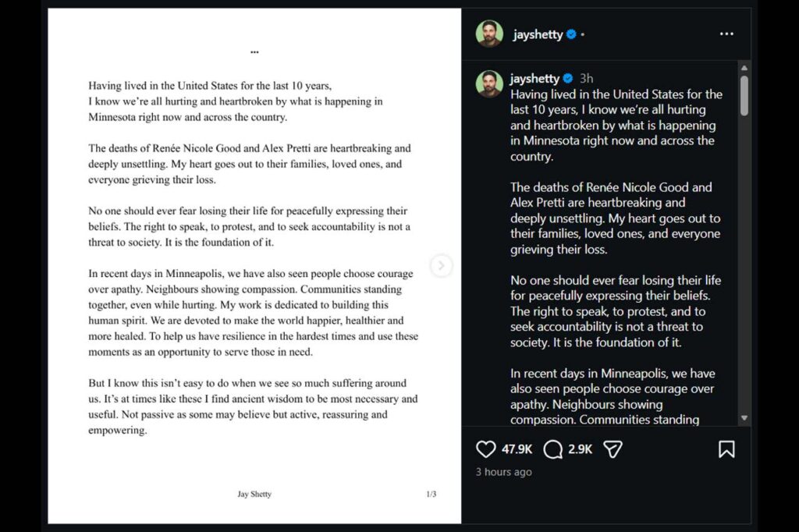The width and height of the screenshot is (799, 532).
Task: Open the jayshetty username link above the caption
Action: (x=534, y=79)
